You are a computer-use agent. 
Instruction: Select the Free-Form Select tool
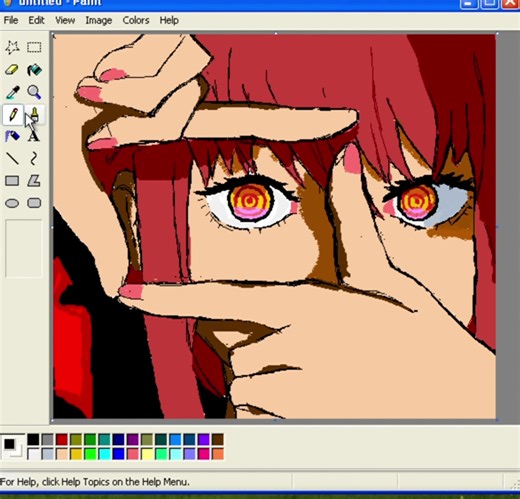pyautogui.click(x=12, y=47)
